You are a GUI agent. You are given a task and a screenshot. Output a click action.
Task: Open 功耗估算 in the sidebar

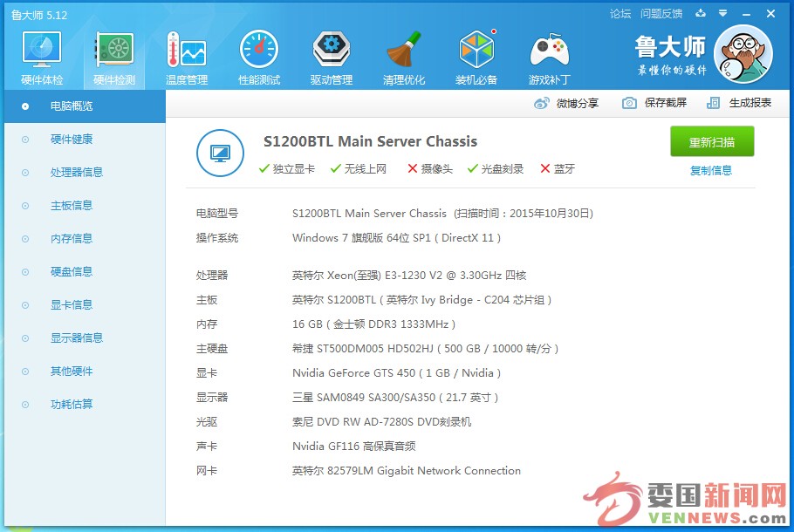click(86, 405)
